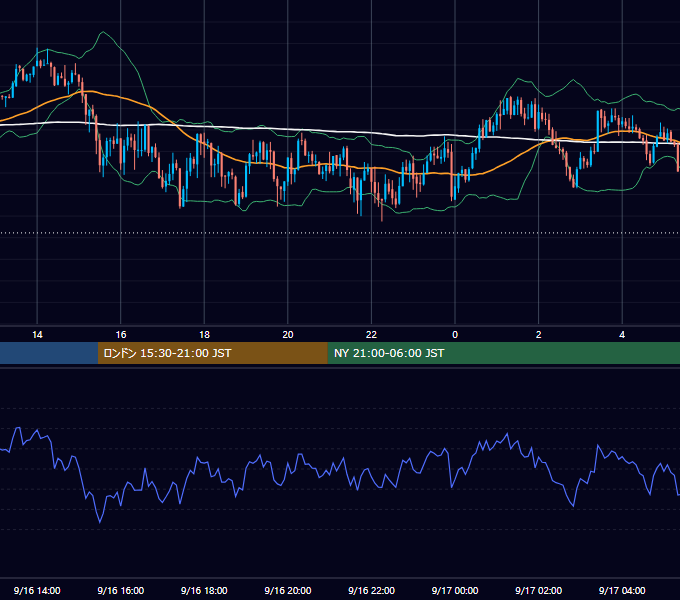Click the blue session bar before London

click(x=49, y=353)
